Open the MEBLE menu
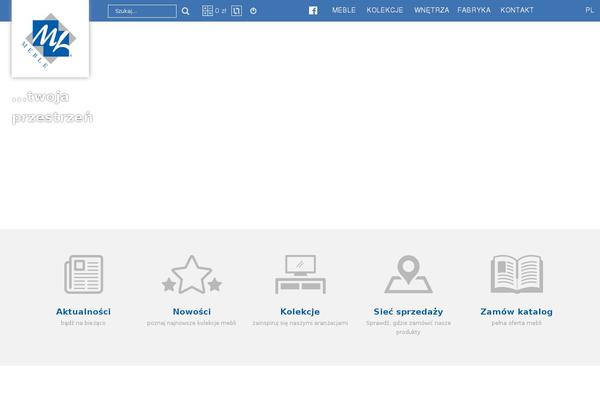Viewport: 600px width, 400px height. coord(344,10)
